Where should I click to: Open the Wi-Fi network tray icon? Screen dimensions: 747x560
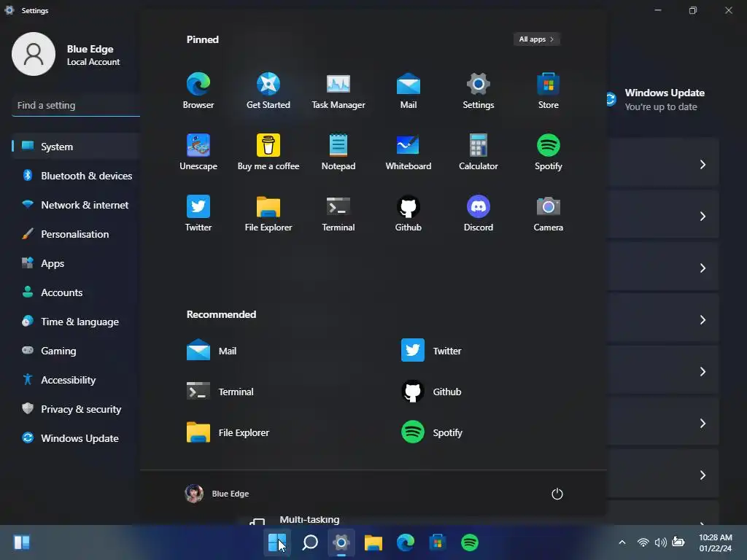643,542
